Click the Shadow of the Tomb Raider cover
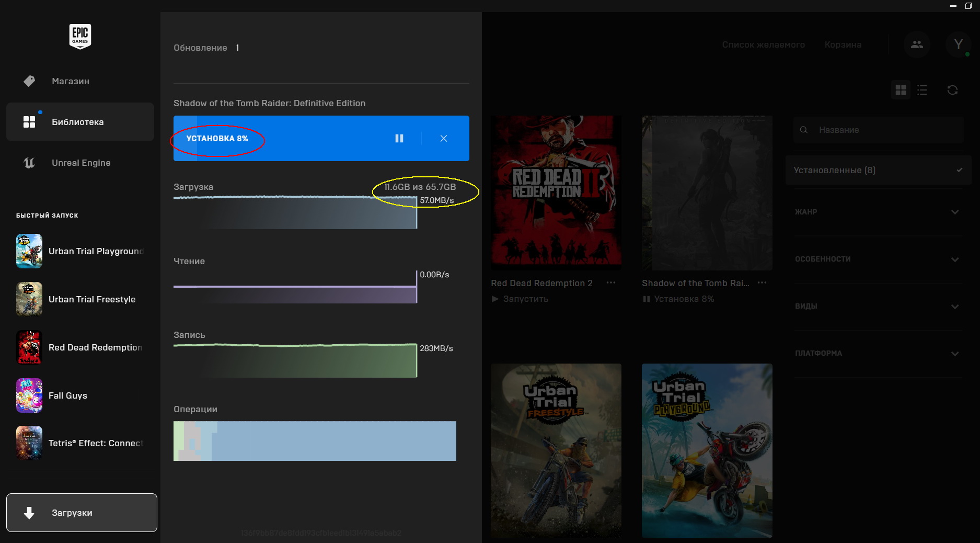 pyautogui.click(x=707, y=193)
